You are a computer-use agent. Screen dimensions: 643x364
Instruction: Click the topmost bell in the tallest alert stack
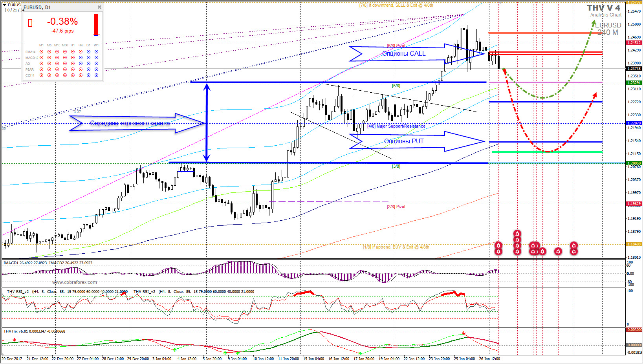[x=517, y=234]
